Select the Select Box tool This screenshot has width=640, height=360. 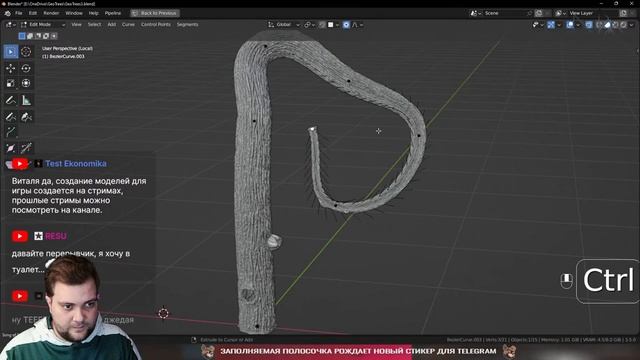(11, 52)
